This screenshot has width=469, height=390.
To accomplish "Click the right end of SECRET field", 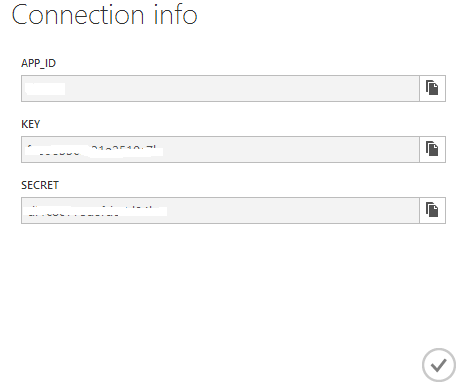I will [x=410, y=210].
